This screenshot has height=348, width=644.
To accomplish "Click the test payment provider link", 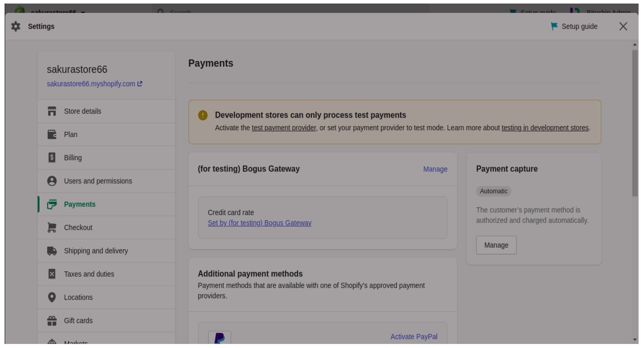I will 284,128.
